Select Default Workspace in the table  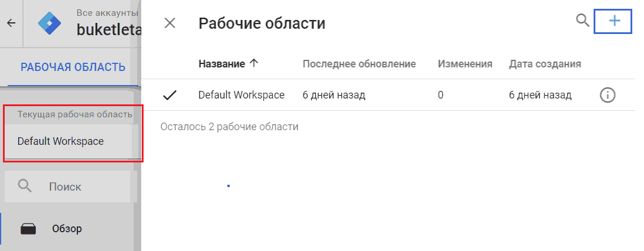241,96
